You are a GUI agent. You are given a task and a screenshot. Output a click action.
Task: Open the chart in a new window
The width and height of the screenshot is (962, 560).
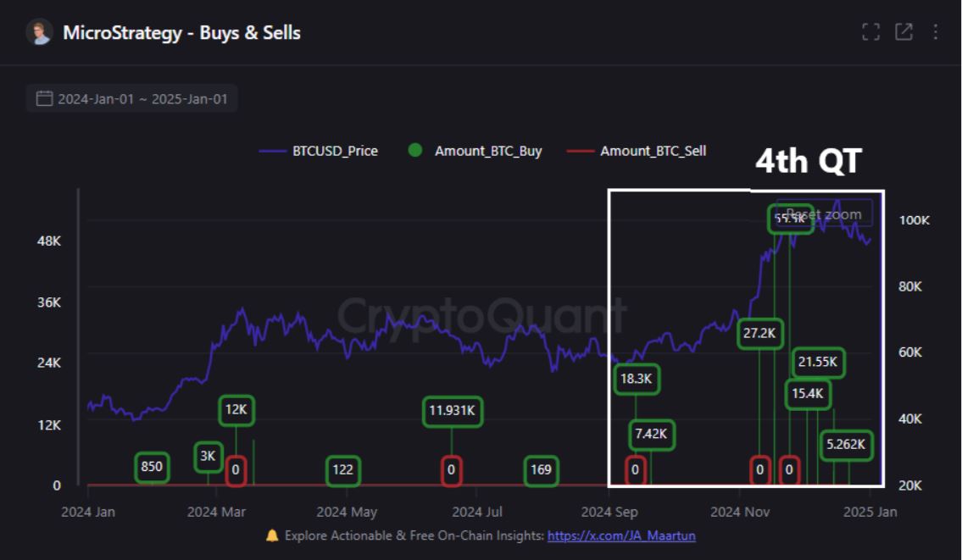pos(904,32)
